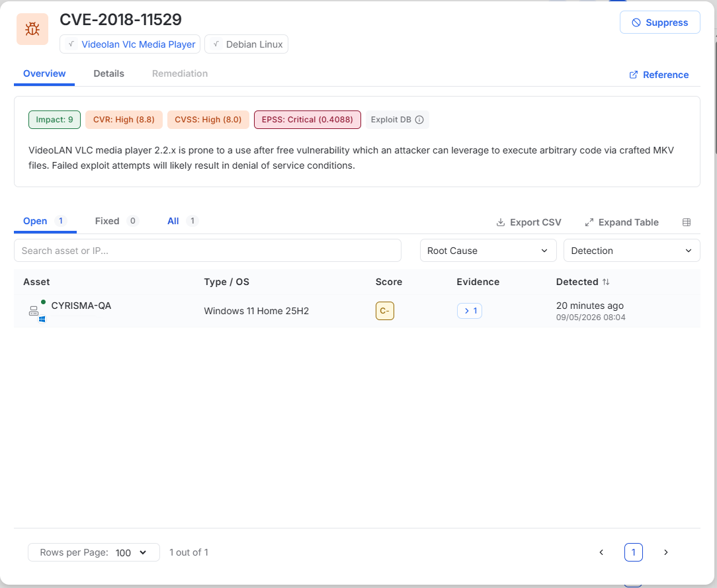Open the Root Cause dropdown

point(488,251)
